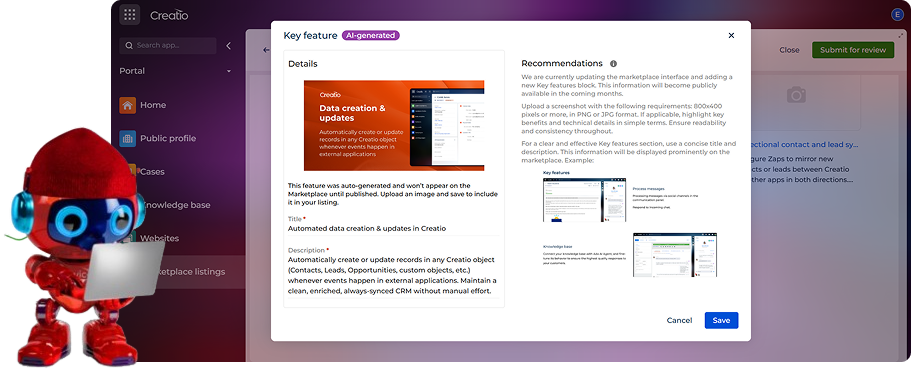Click the Process messages example screenshot

[x=584, y=200]
